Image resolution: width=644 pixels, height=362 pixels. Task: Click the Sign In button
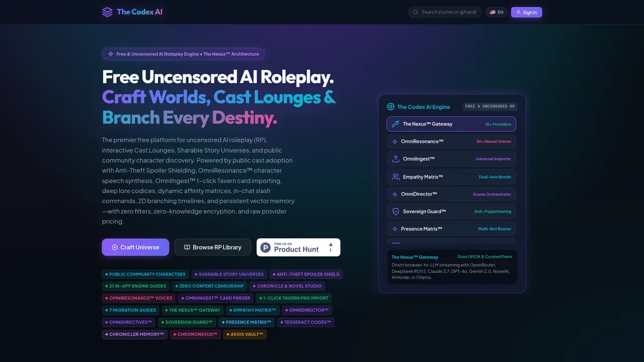tap(526, 12)
